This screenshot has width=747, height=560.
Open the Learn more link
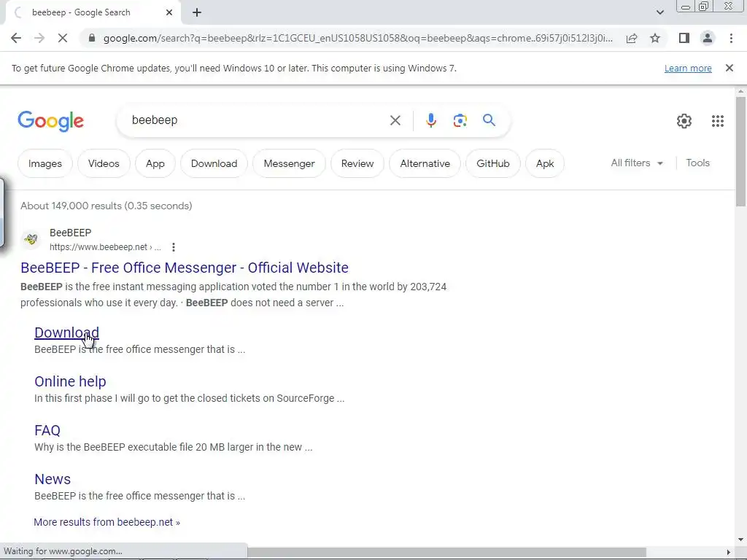click(688, 68)
